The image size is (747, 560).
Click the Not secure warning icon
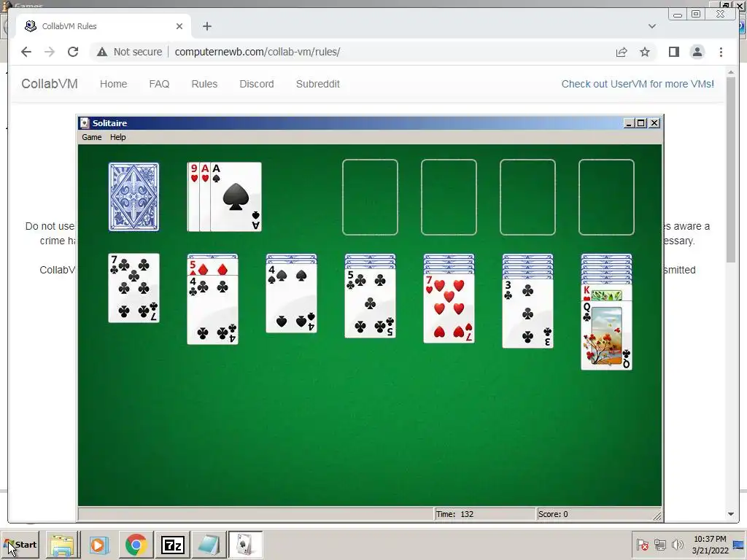102,52
